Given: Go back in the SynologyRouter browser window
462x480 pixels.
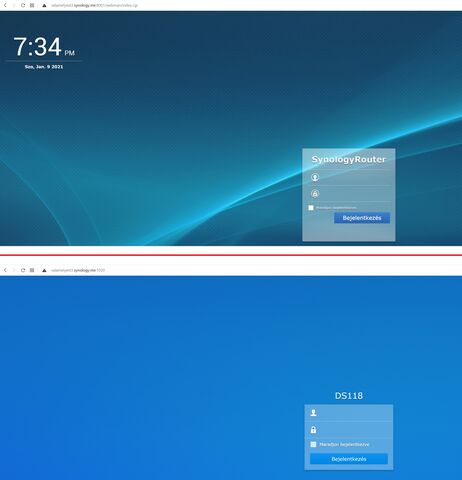Looking at the screenshot, I should click(x=5, y=5).
